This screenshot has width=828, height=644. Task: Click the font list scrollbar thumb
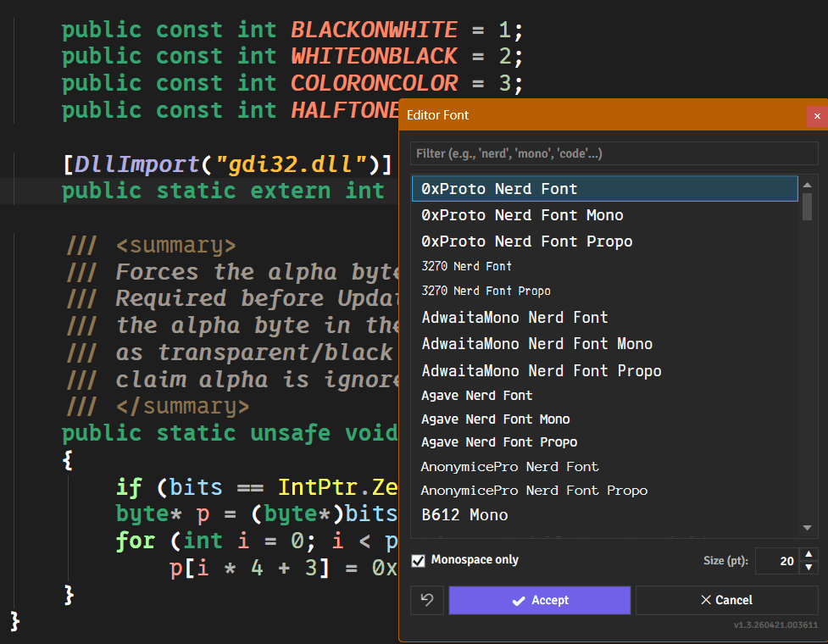tap(807, 207)
